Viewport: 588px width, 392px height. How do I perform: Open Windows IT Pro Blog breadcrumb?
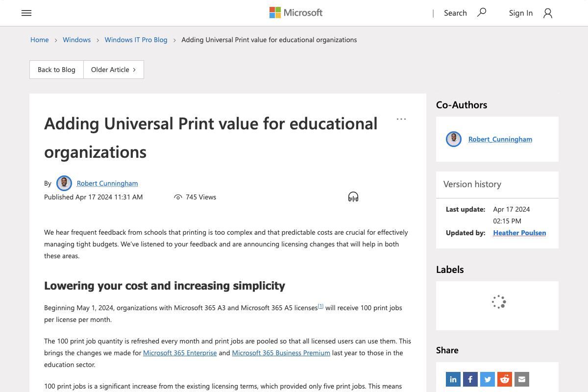tap(136, 40)
